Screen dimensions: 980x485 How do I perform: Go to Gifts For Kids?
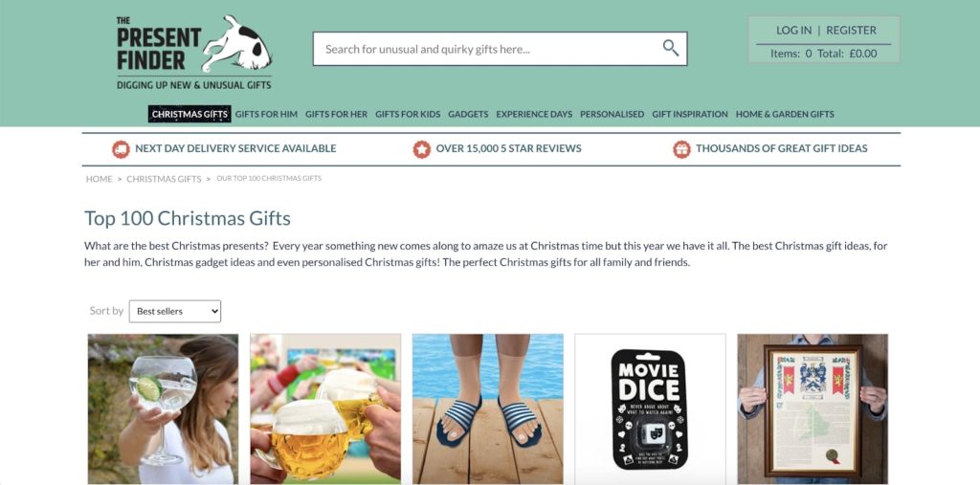[x=408, y=114]
